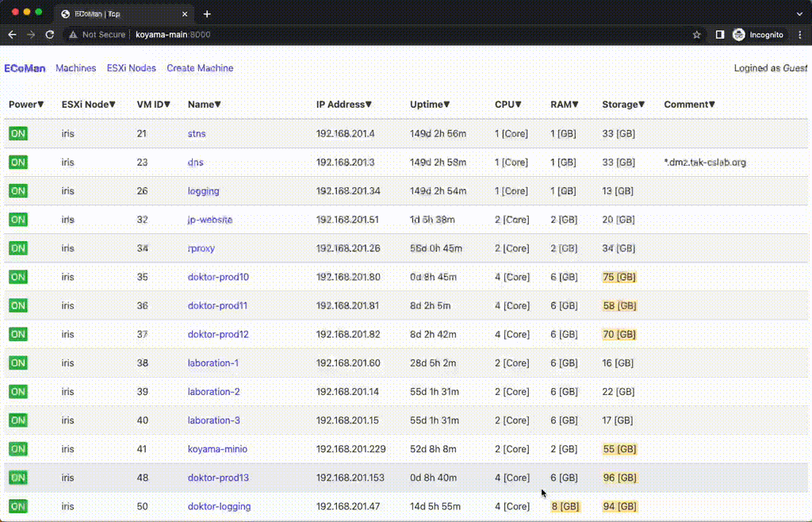Image resolution: width=812 pixels, height=522 pixels.
Task: Sort table by Power column
Action: (x=26, y=105)
